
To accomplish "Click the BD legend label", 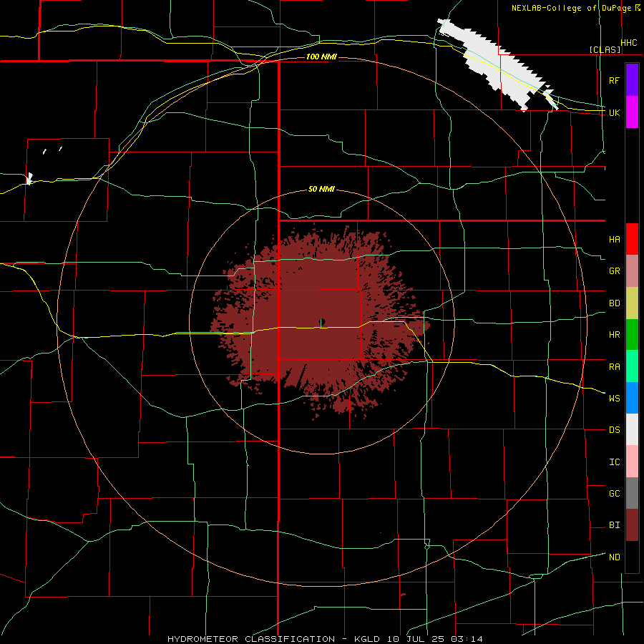I will [x=614, y=303].
